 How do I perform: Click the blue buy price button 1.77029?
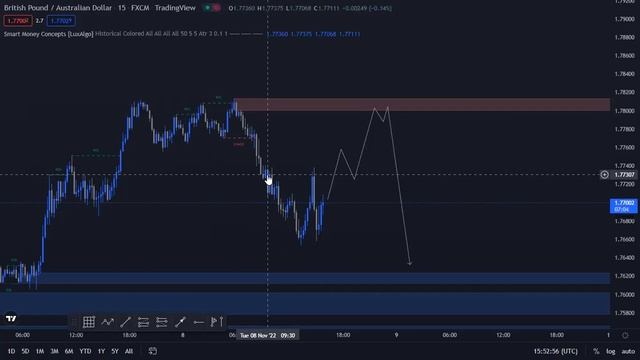(x=61, y=21)
